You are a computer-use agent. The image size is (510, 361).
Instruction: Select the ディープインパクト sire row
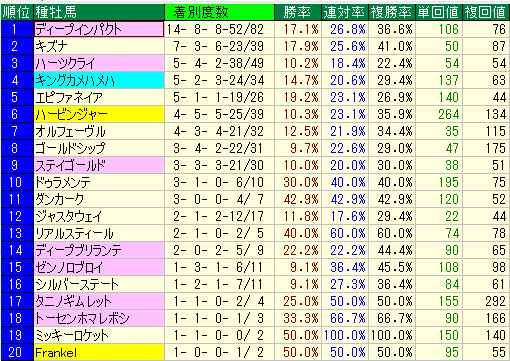click(x=255, y=29)
